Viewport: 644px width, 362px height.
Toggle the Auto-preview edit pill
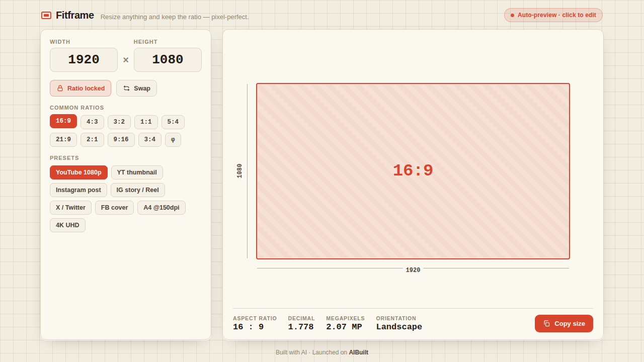click(553, 15)
